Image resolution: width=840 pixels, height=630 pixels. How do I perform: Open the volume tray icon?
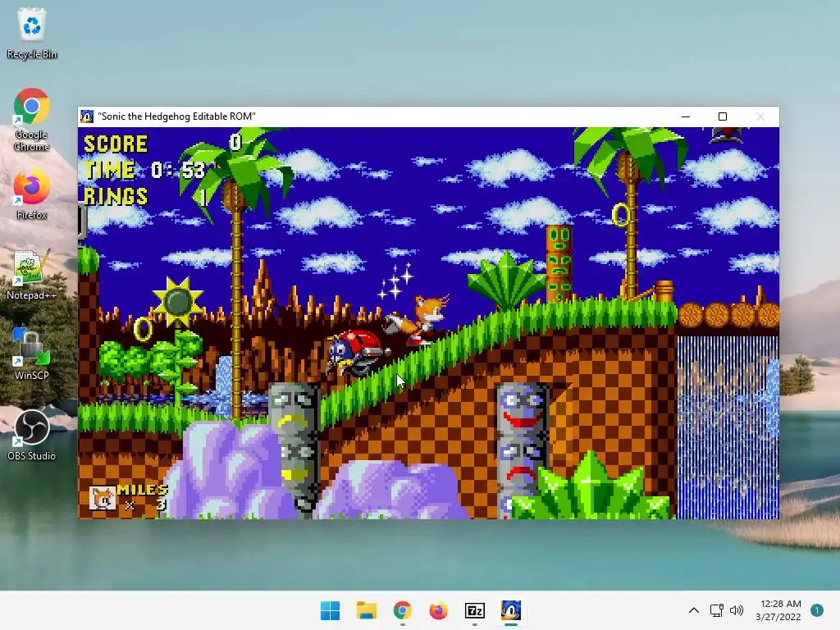click(x=737, y=610)
